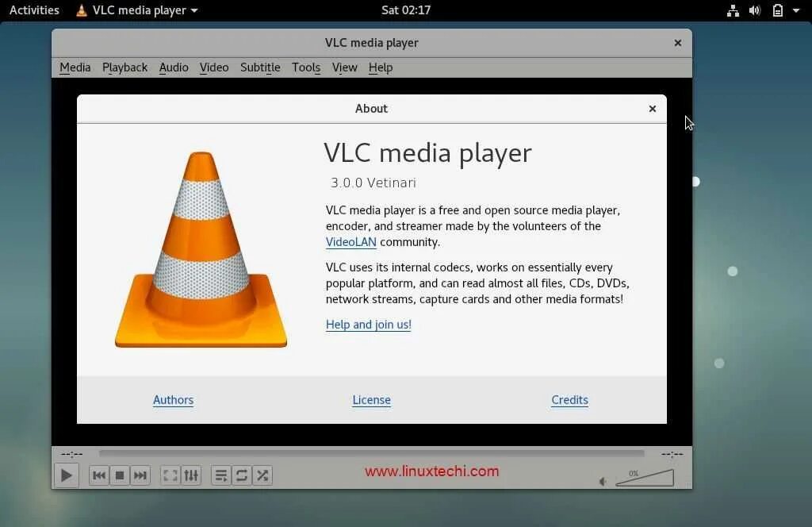This screenshot has height=527, width=812.
Task: Click the battery status icon
Action: point(778,10)
